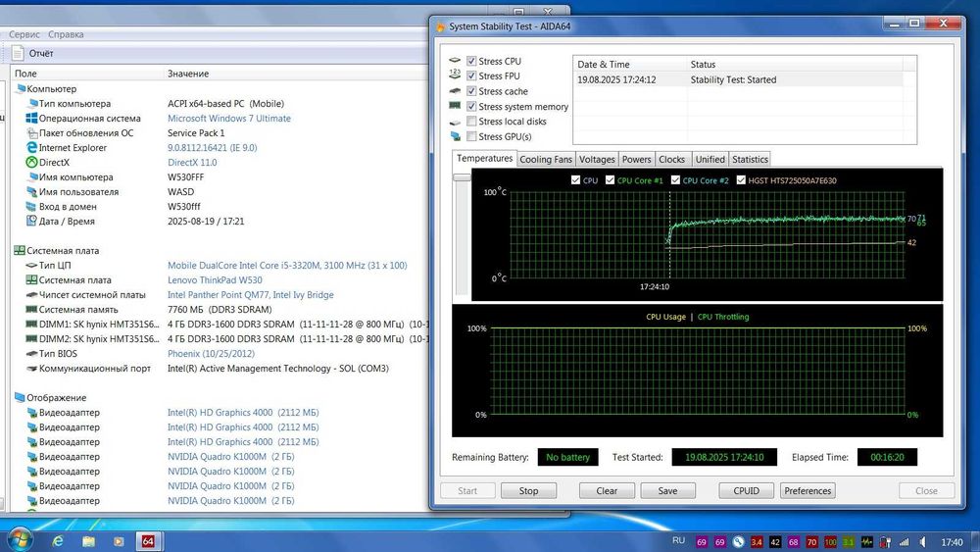
Task: Click the Тип BIOS chip icon
Action: click(x=32, y=353)
